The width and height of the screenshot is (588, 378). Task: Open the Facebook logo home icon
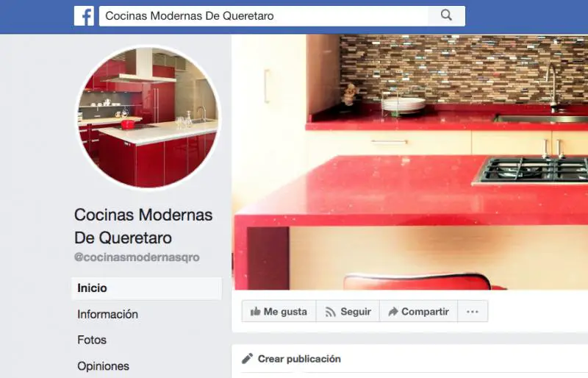[x=84, y=15]
